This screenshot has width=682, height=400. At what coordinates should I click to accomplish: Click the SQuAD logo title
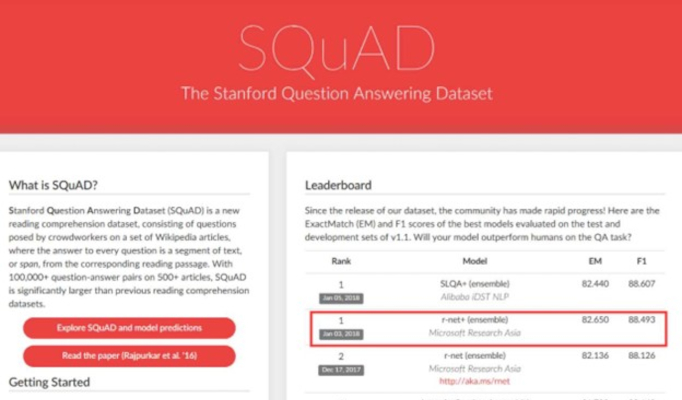(337, 44)
